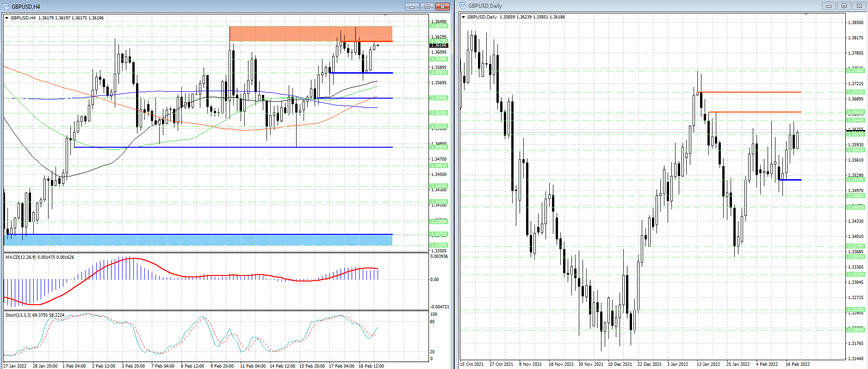The height and width of the screenshot is (369, 868).
Task: Close the GBPUSD,H4 chart window
Action: pyautogui.click(x=442, y=6)
